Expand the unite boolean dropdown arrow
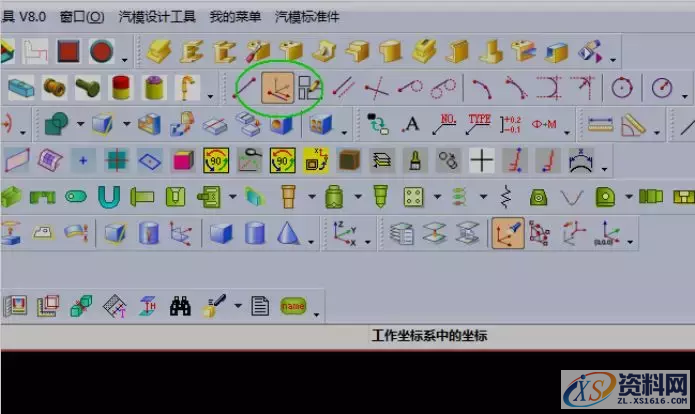 pyautogui.click(x=80, y=124)
